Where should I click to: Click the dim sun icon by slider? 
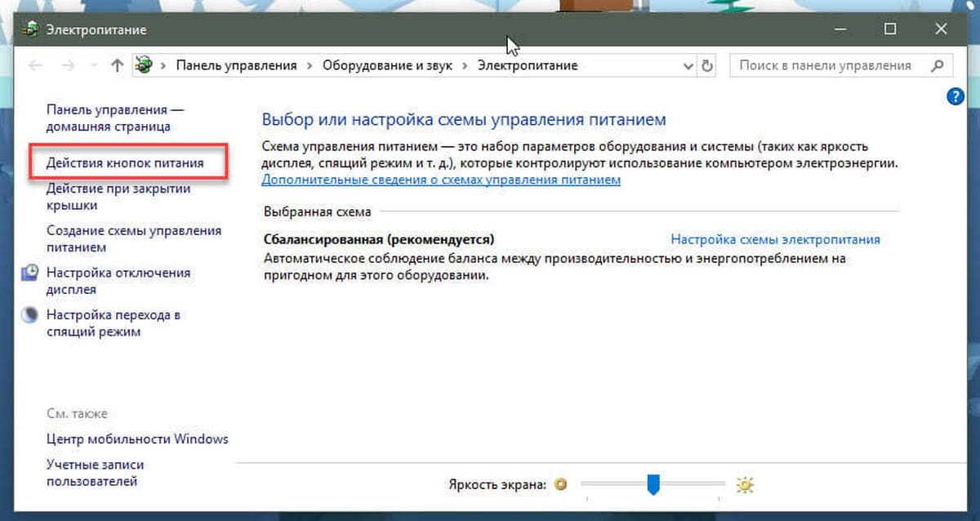[560, 485]
